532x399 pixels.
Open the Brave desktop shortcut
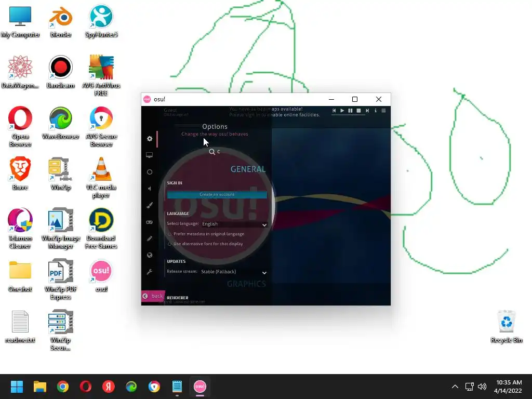tap(20, 174)
